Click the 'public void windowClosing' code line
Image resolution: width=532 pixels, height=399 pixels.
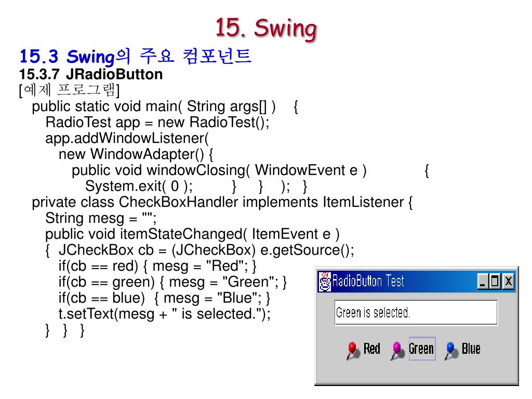click(x=251, y=170)
